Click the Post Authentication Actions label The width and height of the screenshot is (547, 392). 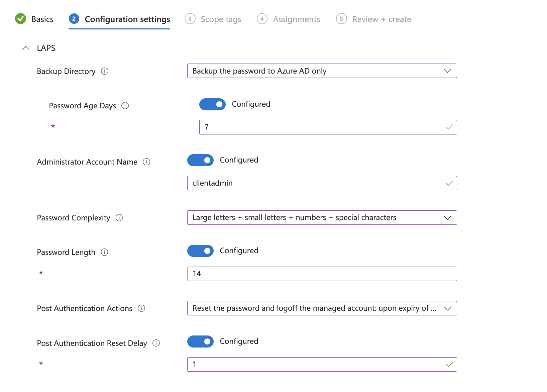(x=85, y=308)
